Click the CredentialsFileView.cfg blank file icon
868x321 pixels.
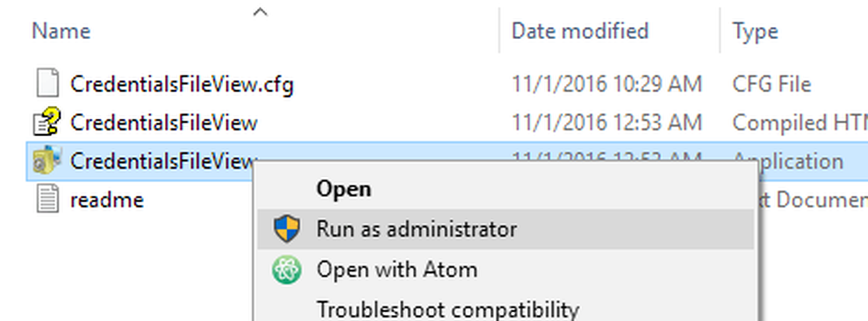(x=48, y=84)
